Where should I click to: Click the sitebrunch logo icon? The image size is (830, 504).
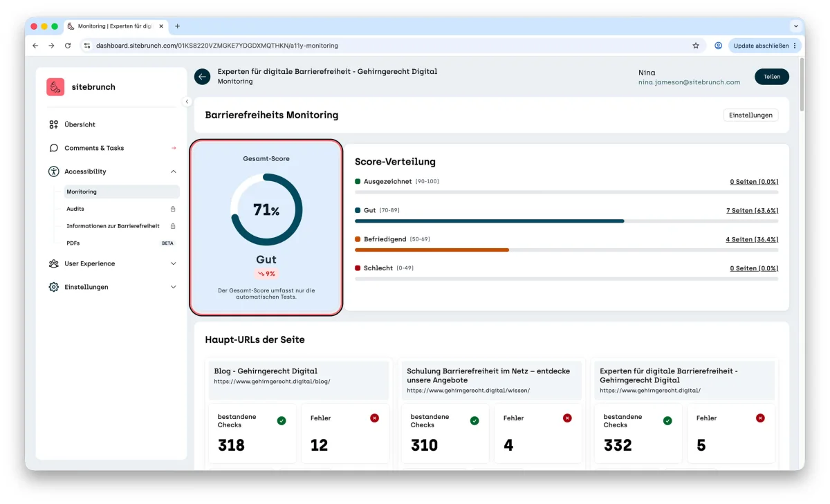(55, 87)
